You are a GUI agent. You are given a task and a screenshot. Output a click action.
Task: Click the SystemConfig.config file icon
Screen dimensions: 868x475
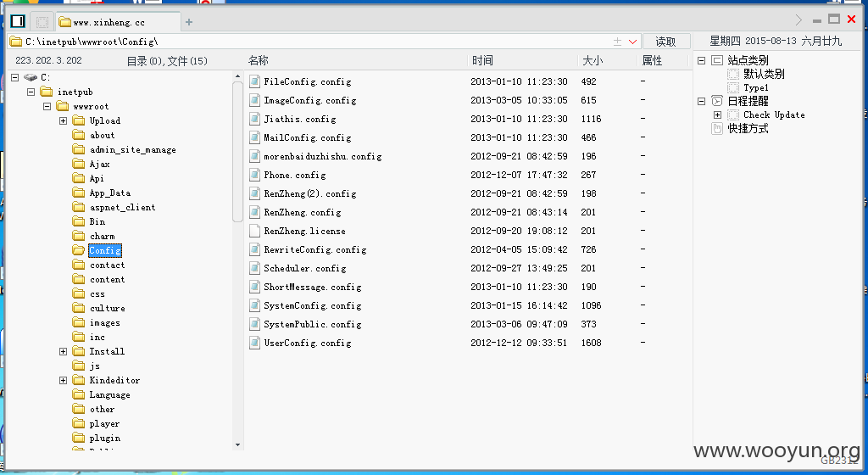point(254,305)
